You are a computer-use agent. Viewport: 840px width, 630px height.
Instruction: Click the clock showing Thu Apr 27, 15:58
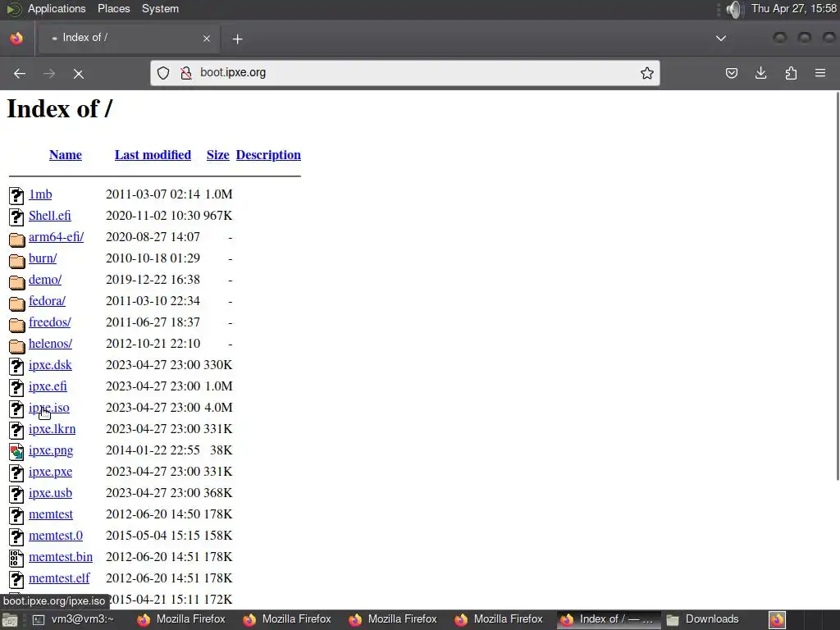(794, 8)
